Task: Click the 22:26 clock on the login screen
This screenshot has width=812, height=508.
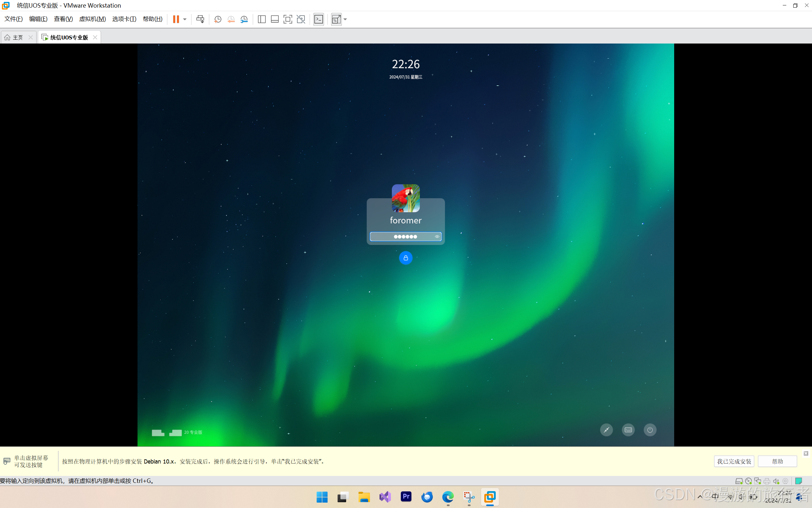Action: tap(406, 64)
